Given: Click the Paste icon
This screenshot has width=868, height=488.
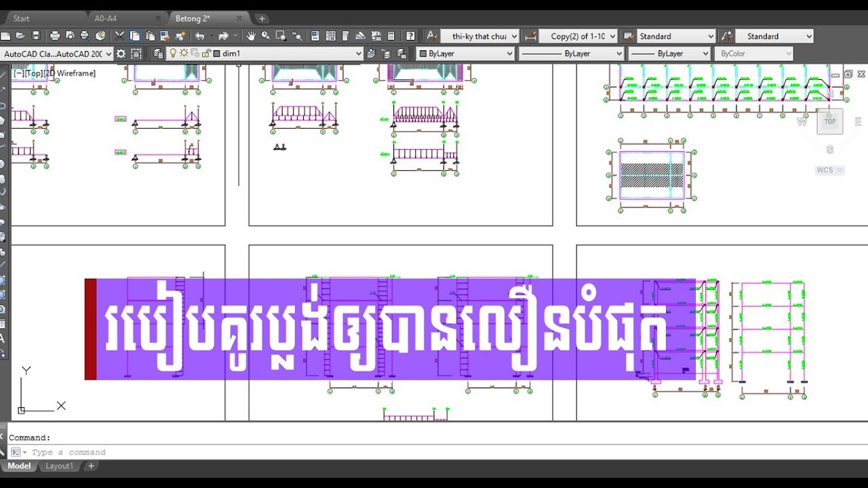Looking at the screenshot, I should 150,36.
